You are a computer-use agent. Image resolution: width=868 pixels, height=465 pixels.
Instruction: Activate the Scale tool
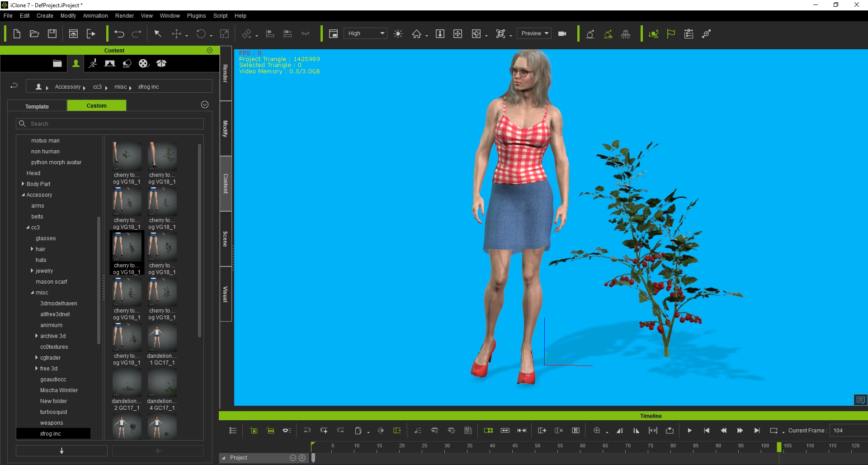[x=224, y=34]
